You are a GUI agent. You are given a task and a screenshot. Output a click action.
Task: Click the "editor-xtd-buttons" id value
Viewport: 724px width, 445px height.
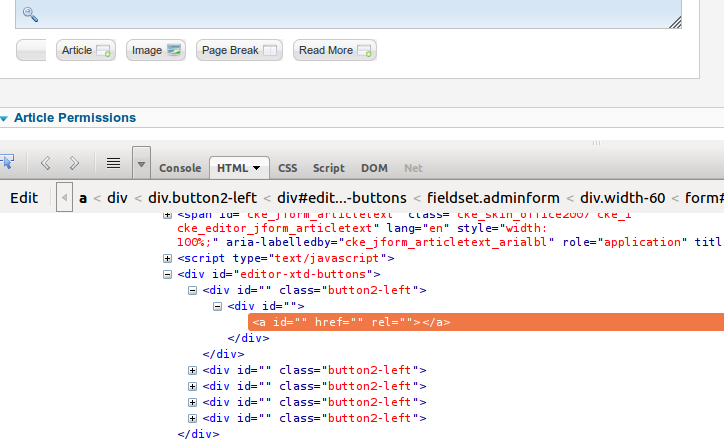coord(303,274)
